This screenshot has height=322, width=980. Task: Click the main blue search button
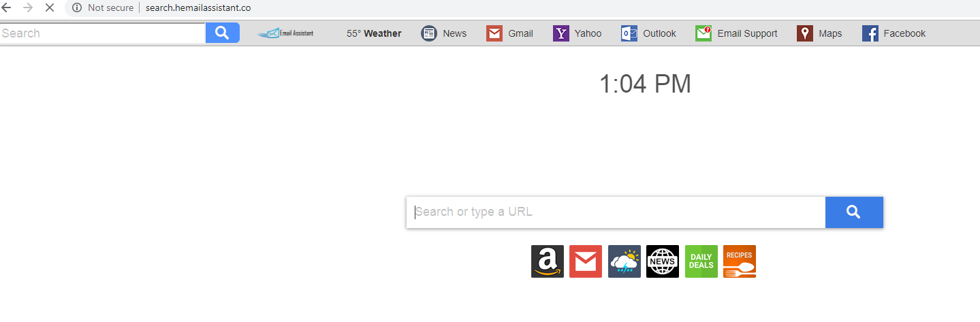pyautogui.click(x=854, y=212)
